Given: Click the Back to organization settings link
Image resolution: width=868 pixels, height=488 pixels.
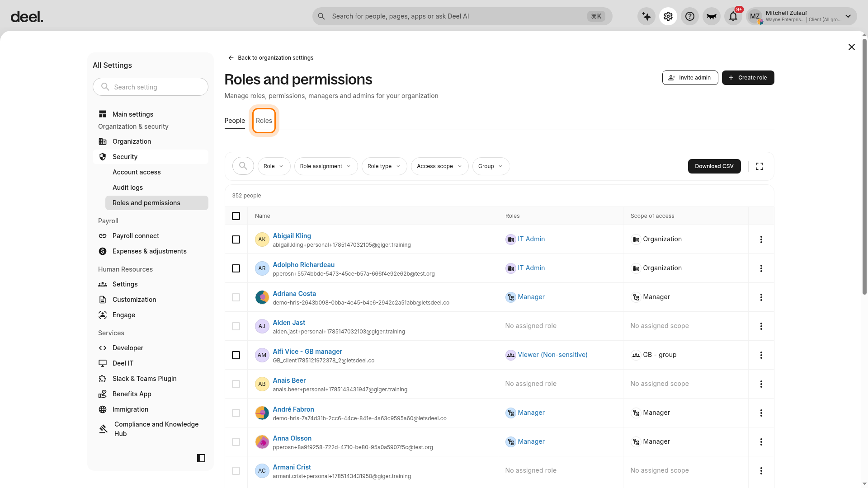Looking at the screenshot, I should (270, 58).
